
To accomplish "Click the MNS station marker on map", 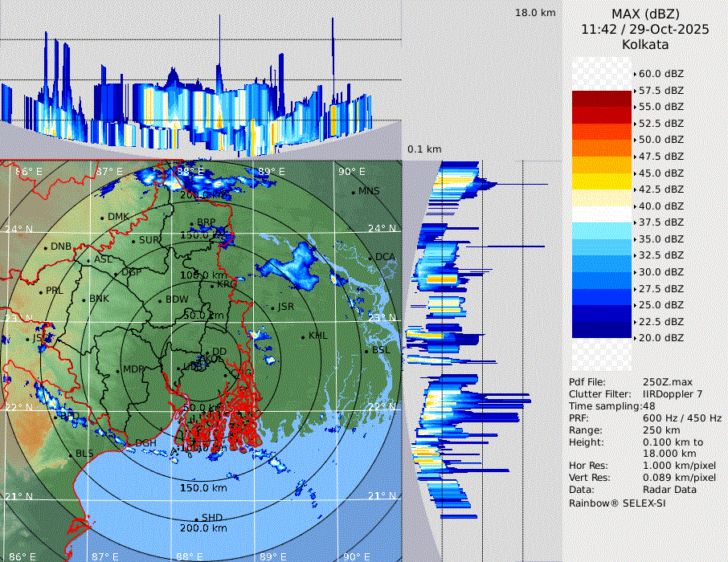I will [354, 192].
